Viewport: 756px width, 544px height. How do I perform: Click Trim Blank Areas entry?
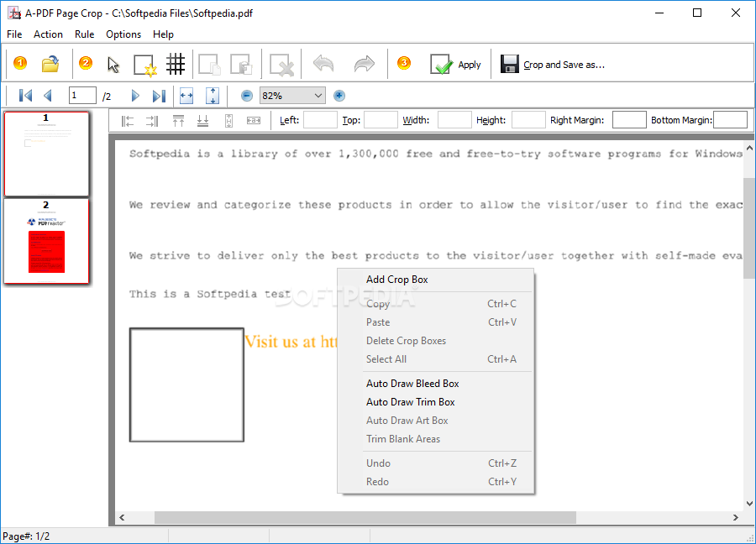pyautogui.click(x=436, y=439)
